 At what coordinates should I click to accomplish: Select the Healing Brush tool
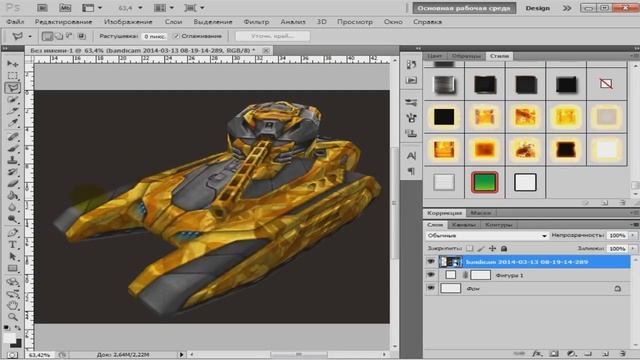[x=13, y=137]
